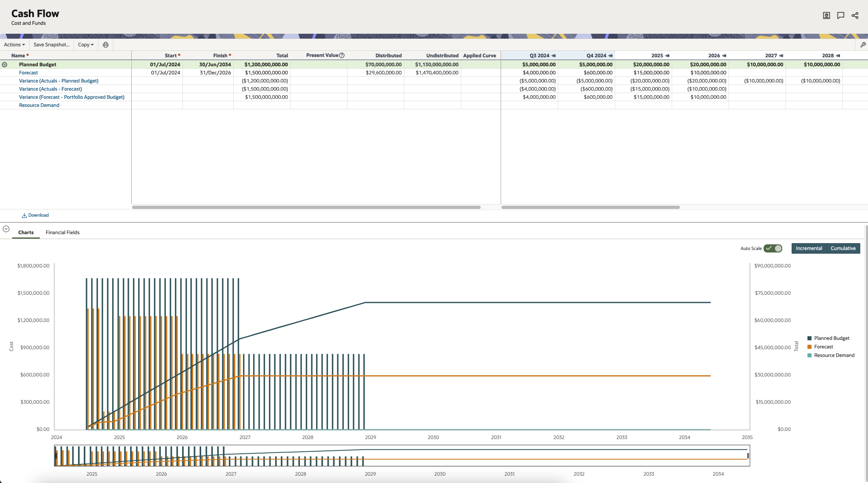868x483 pixels.
Task: Click the Present Value help icon
Action: (x=342, y=55)
